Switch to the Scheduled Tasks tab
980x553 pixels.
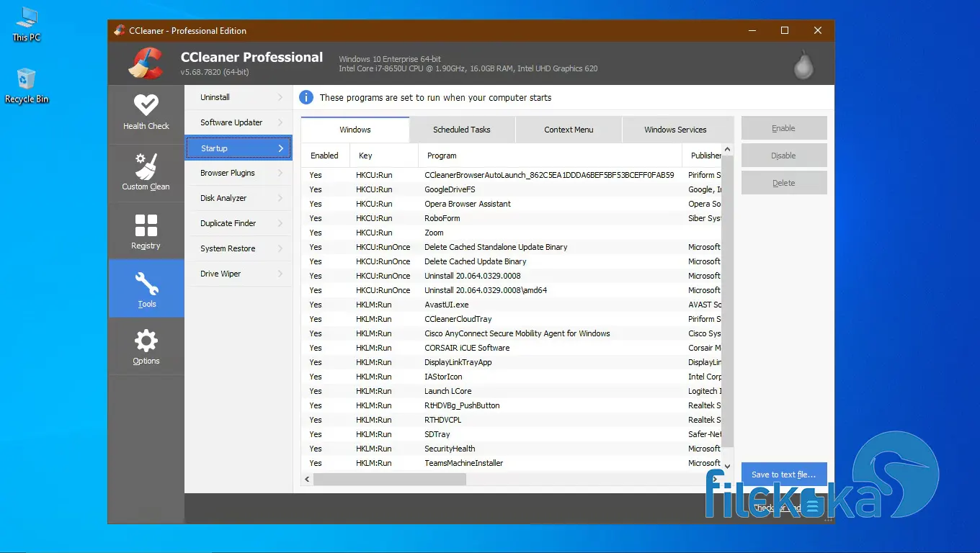click(x=462, y=130)
